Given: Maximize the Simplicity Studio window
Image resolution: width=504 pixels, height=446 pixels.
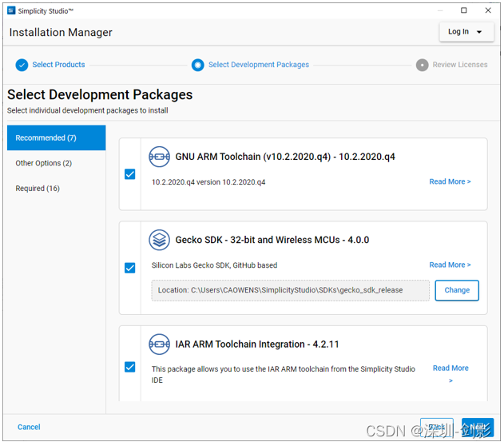Looking at the screenshot, I should point(464,10).
